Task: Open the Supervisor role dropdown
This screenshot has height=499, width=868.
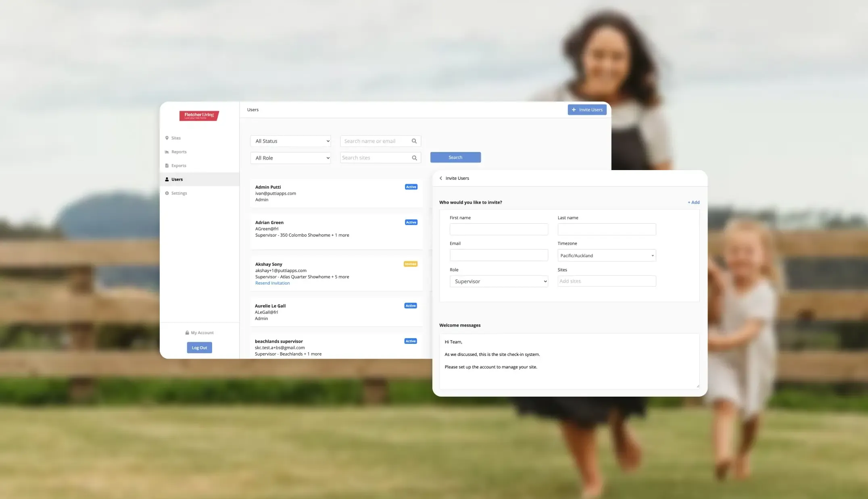Action: [499, 281]
